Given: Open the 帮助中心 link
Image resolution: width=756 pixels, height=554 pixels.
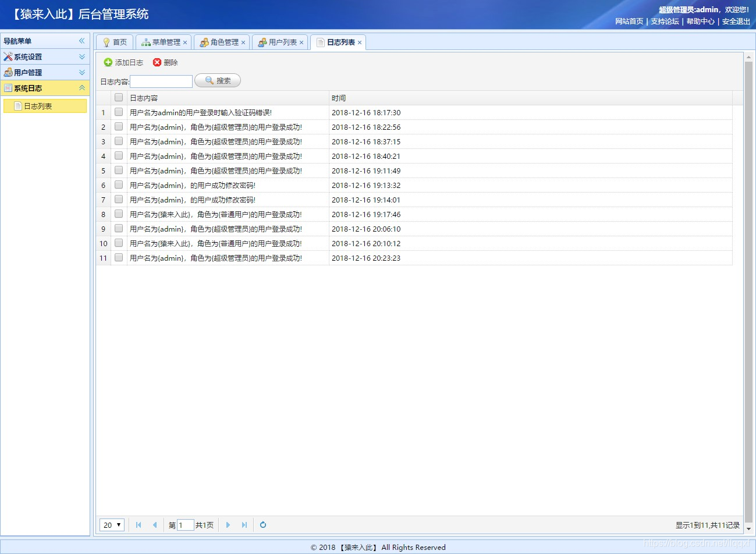Looking at the screenshot, I should click(x=700, y=22).
